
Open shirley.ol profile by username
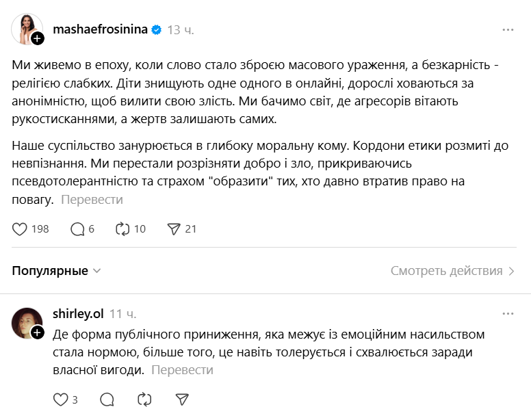pyautogui.click(x=78, y=314)
